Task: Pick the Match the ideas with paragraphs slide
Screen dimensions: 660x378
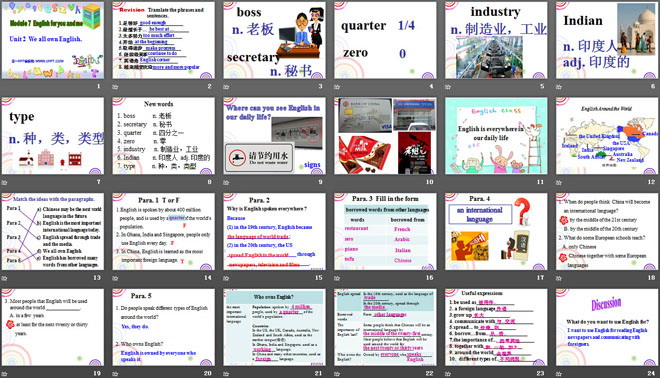Action: [x=53, y=232]
